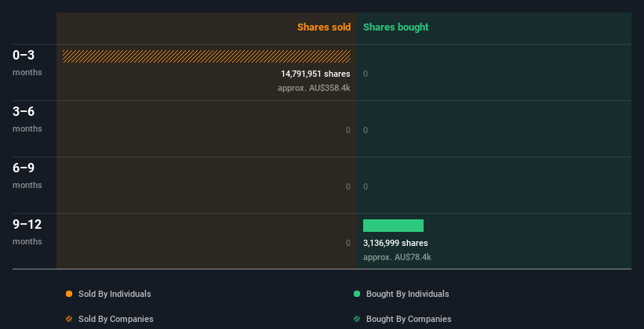Click the orange Sold By Individuals legend dot
The height and width of the screenshot is (329, 644).
click(x=69, y=294)
